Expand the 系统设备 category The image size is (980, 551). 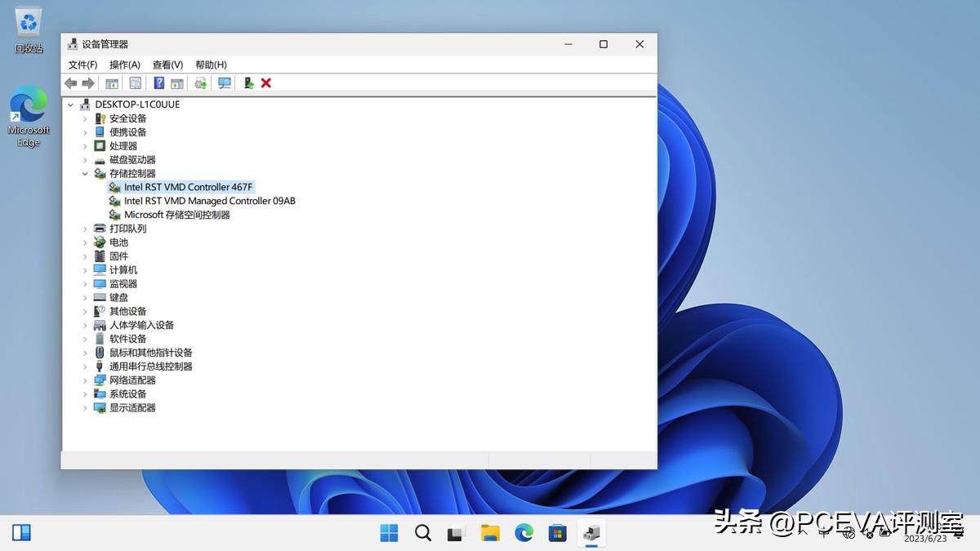[85, 393]
